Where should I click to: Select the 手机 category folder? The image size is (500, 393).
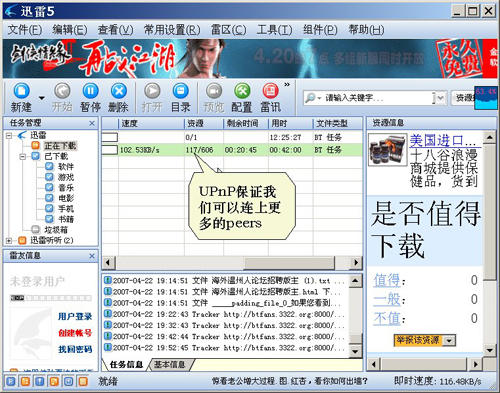pyautogui.click(x=66, y=208)
